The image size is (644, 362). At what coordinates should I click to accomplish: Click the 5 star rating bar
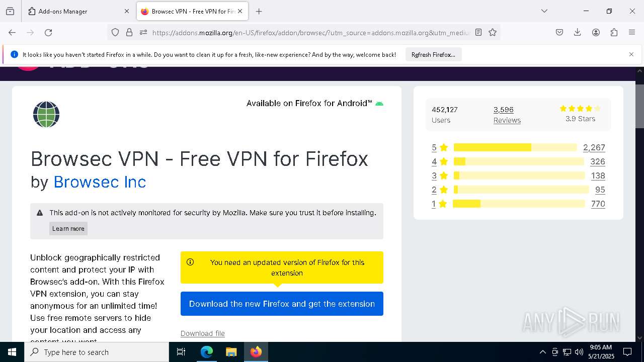pos(515,147)
